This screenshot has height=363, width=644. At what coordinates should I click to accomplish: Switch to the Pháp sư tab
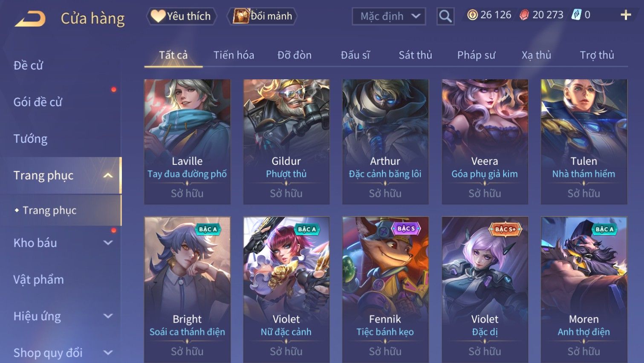476,55
